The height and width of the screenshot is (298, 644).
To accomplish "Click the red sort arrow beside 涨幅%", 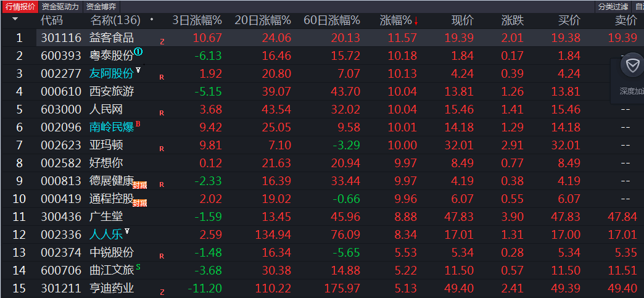I will (x=416, y=20).
